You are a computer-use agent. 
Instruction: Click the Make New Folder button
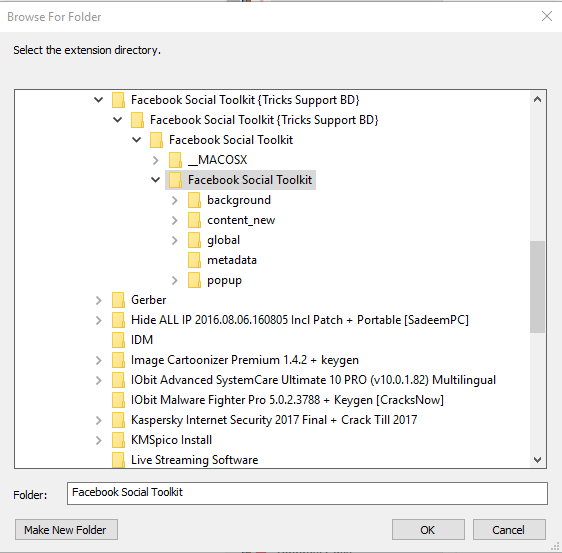66,530
